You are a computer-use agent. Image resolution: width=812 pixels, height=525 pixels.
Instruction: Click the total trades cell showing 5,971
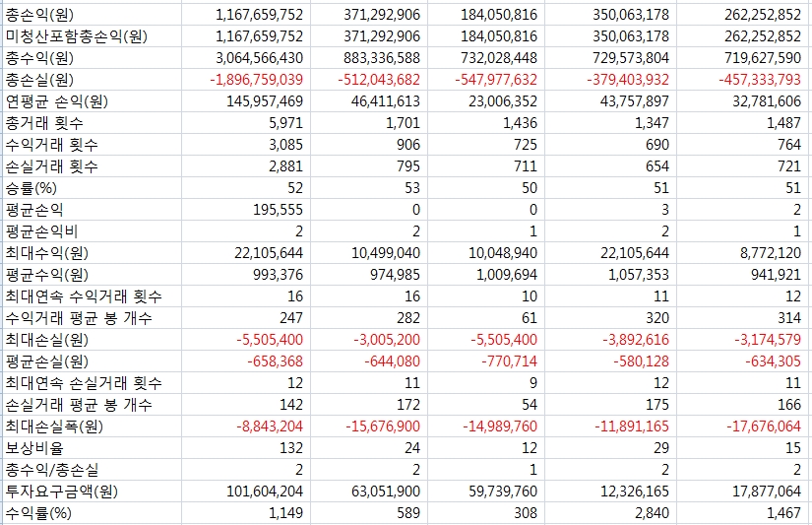283,123
